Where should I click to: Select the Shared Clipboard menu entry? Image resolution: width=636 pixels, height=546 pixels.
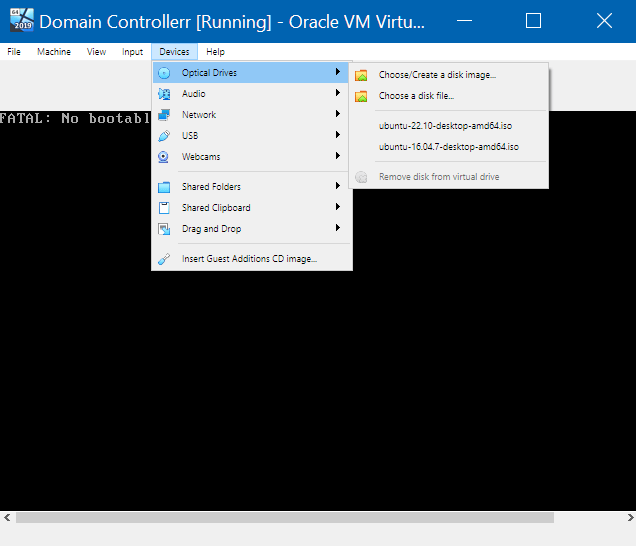[x=252, y=208]
